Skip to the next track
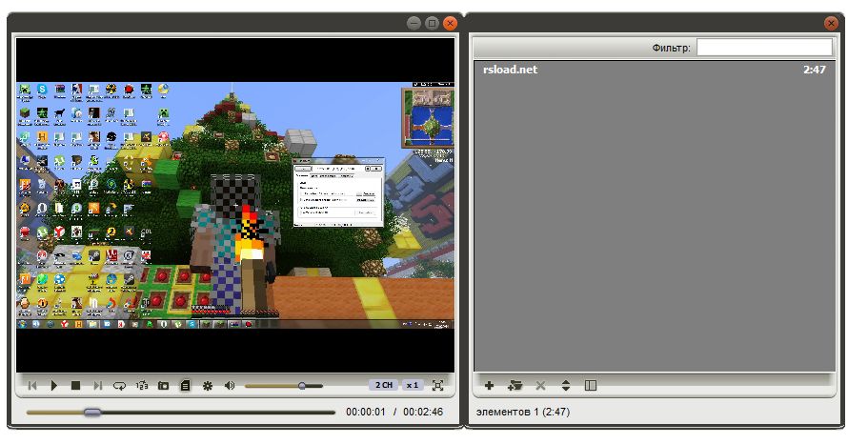The height and width of the screenshot is (444, 868). pyautogui.click(x=98, y=385)
